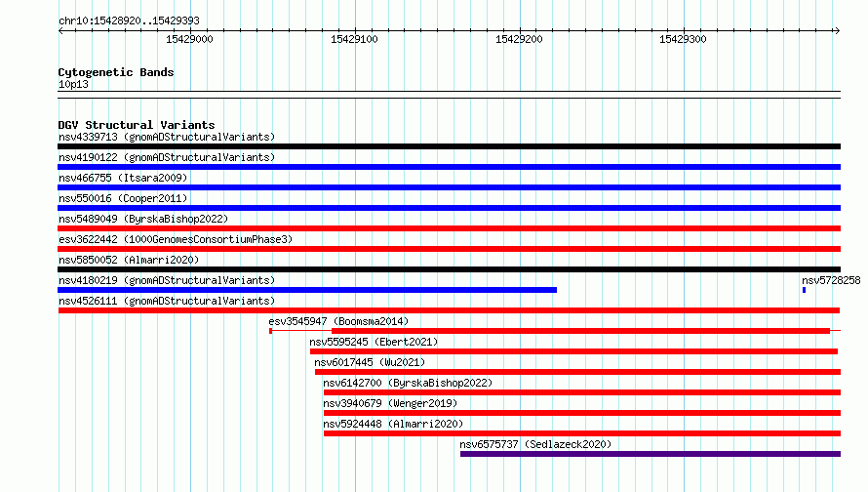Click ruler position 15429100
This screenshot has width=868, height=492.
click(354, 39)
